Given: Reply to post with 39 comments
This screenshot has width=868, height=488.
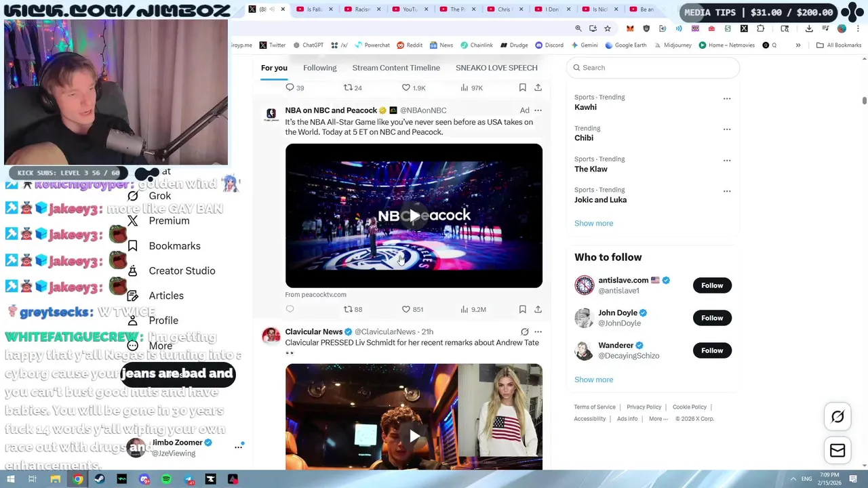Looking at the screenshot, I should pos(294,87).
